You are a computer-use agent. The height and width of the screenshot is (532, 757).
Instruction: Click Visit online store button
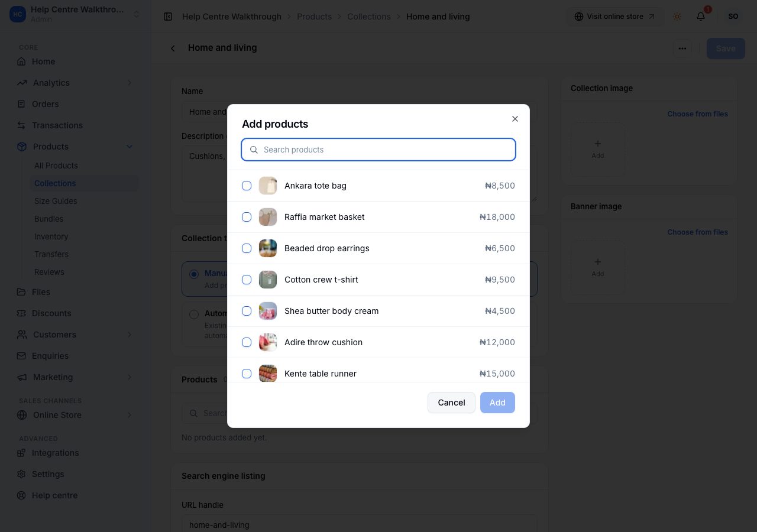[x=615, y=17]
